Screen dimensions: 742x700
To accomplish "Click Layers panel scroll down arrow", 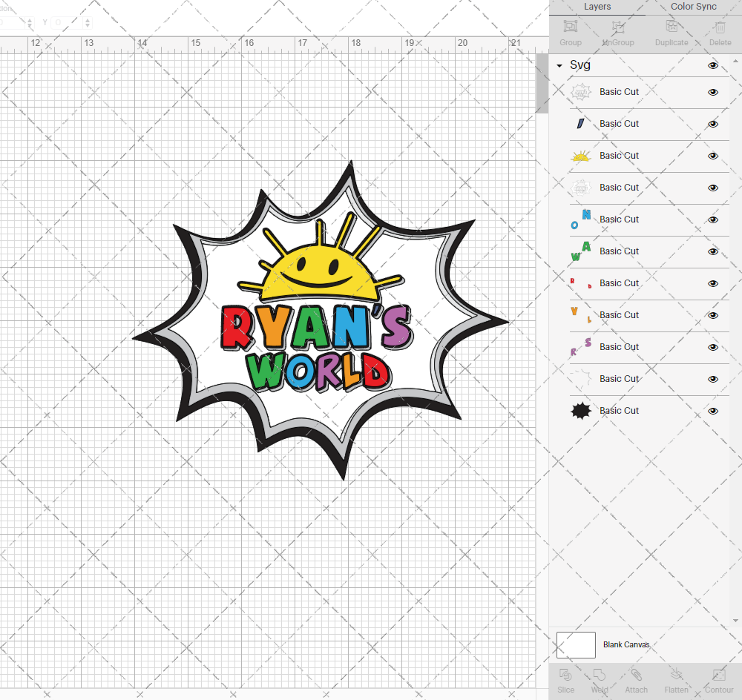I will pos(735,621).
